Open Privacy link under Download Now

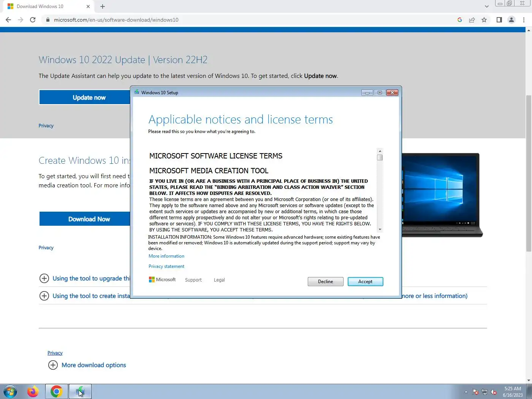tap(46, 248)
